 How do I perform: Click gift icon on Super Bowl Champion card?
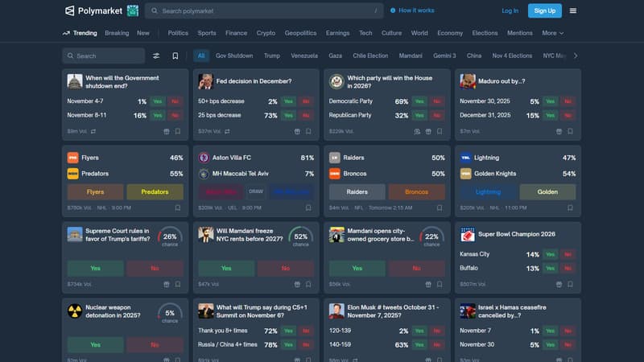tap(558, 284)
